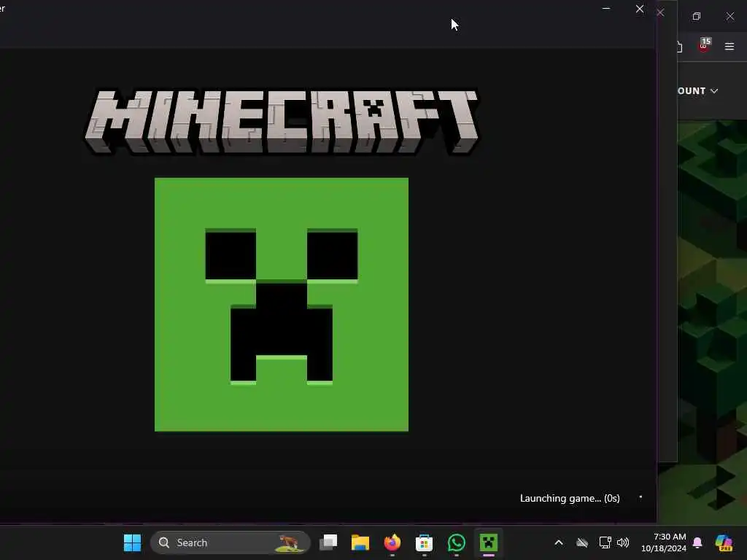Viewport: 747px width, 560px height.
Task: Click the taskbar Search box
Action: click(231, 542)
